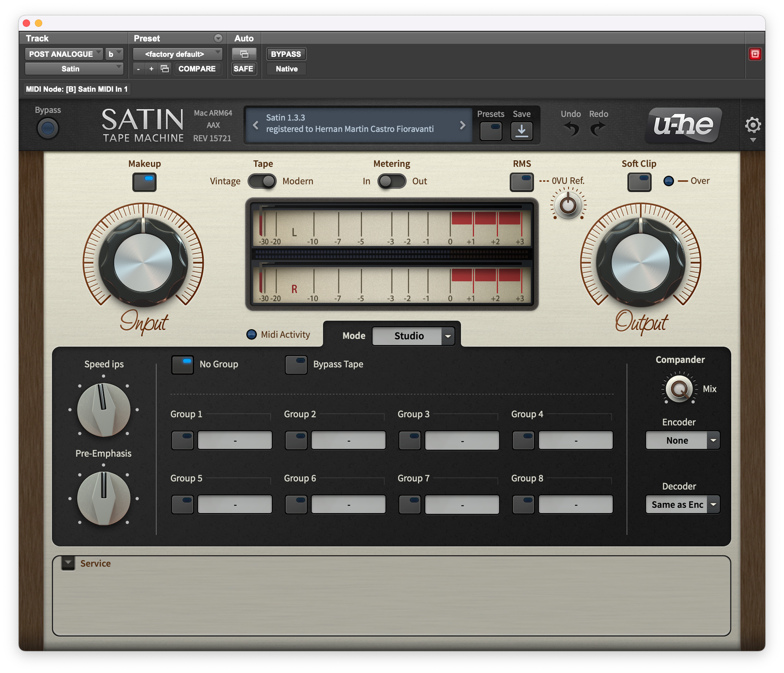Enable the Soft Clip toggle
This screenshot has height=673, width=784.
(x=639, y=182)
